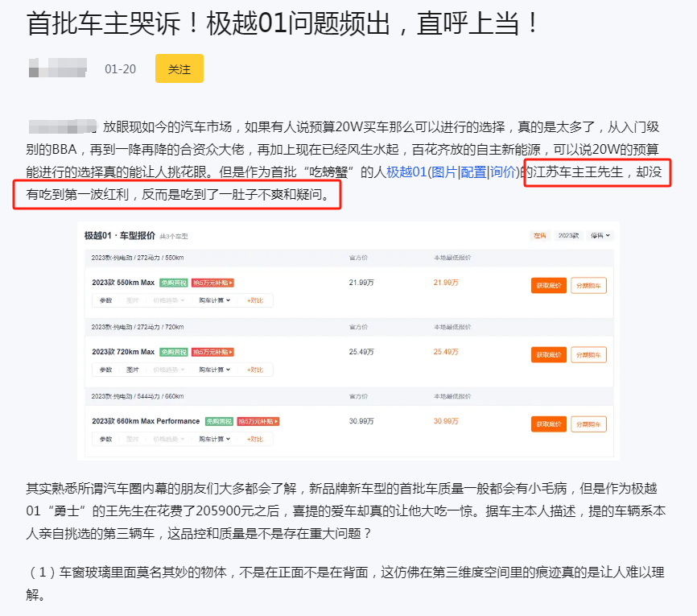Click the 极越01 · 车型报价 heading
The width and height of the screenshot is (697, 616).
[120, 236]
